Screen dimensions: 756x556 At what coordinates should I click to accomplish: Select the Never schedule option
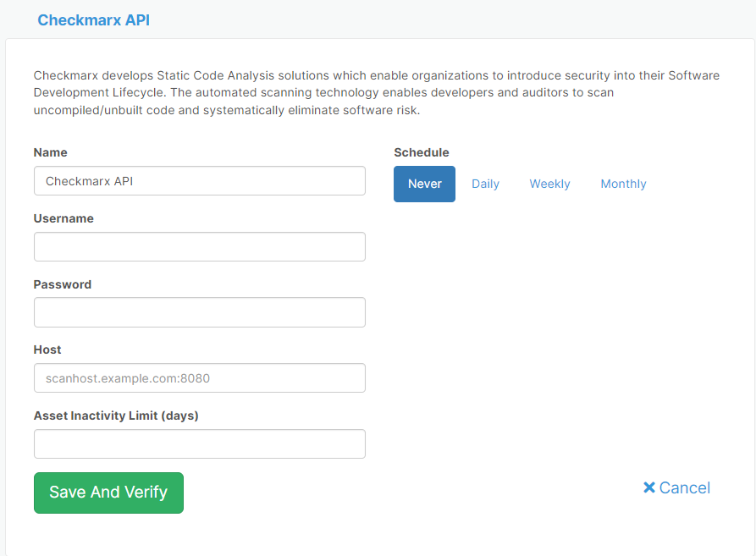424,184
